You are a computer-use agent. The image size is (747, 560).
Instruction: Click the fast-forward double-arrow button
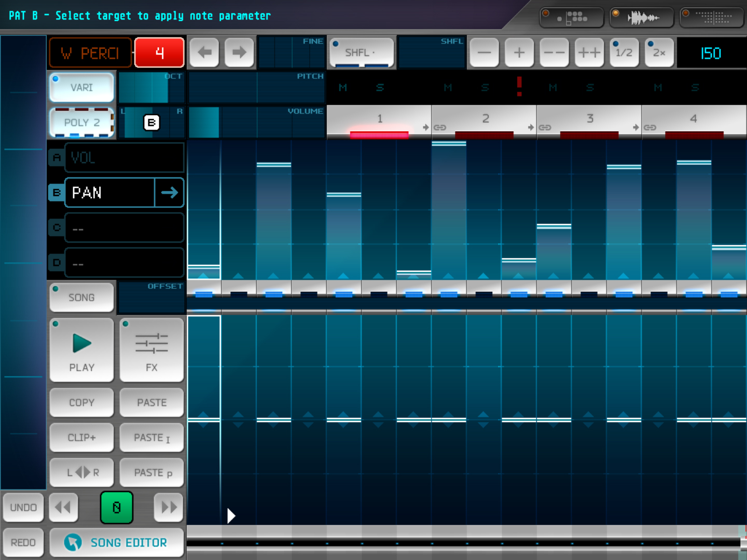(169, 507)
